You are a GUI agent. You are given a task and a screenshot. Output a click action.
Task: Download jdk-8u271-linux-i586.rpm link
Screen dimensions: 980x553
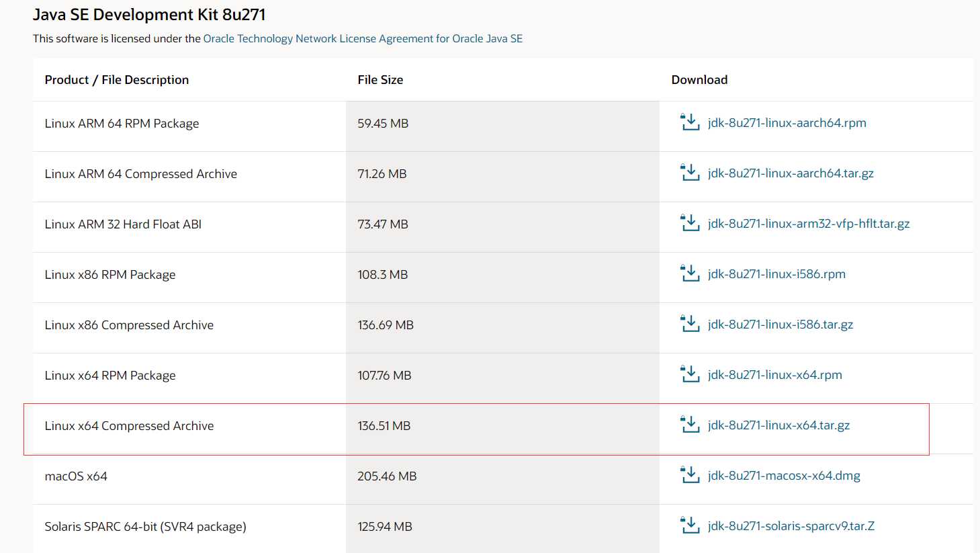pyautogui.click(x=776, y=274)
